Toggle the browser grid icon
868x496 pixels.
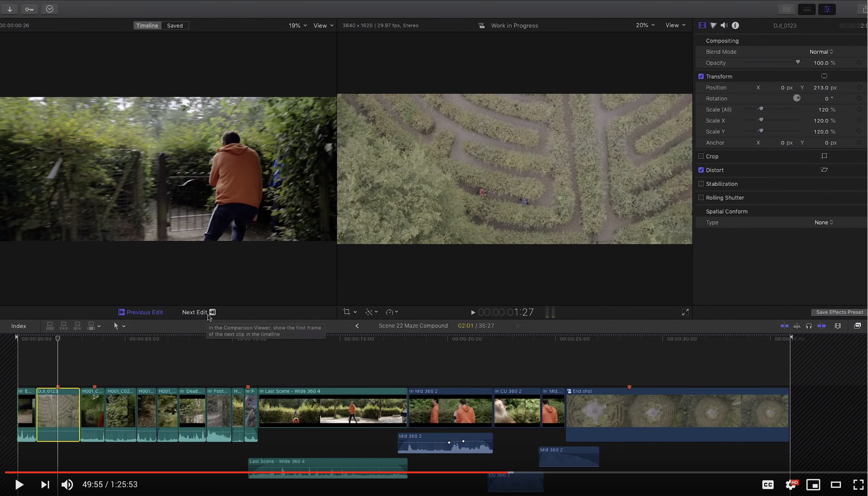click(787, 9)
